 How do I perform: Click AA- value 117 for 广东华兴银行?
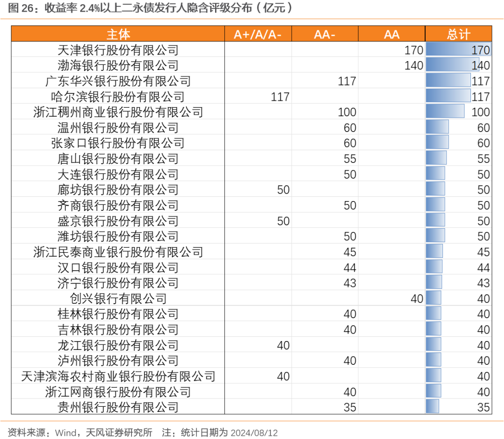[347, 81]
